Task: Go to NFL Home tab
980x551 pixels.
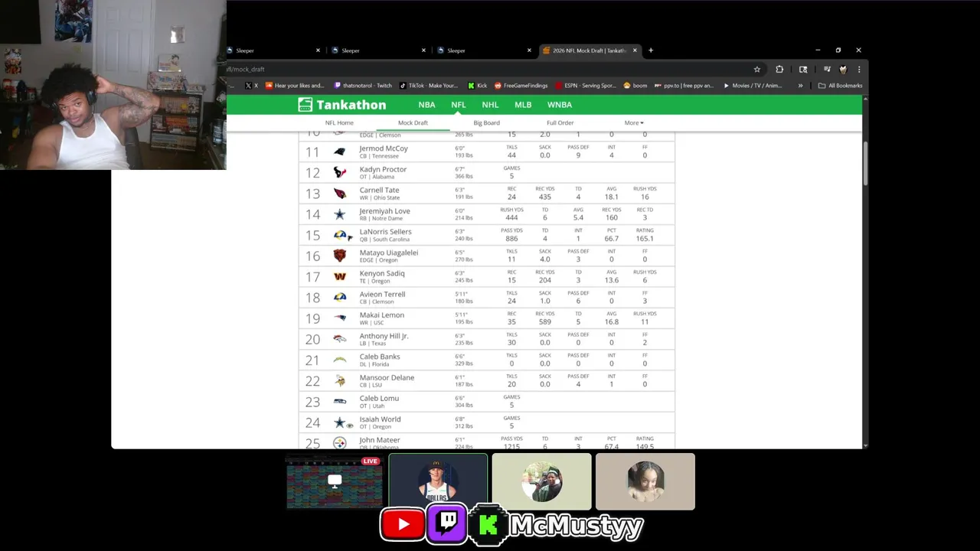Action: (x=339, y=123)
